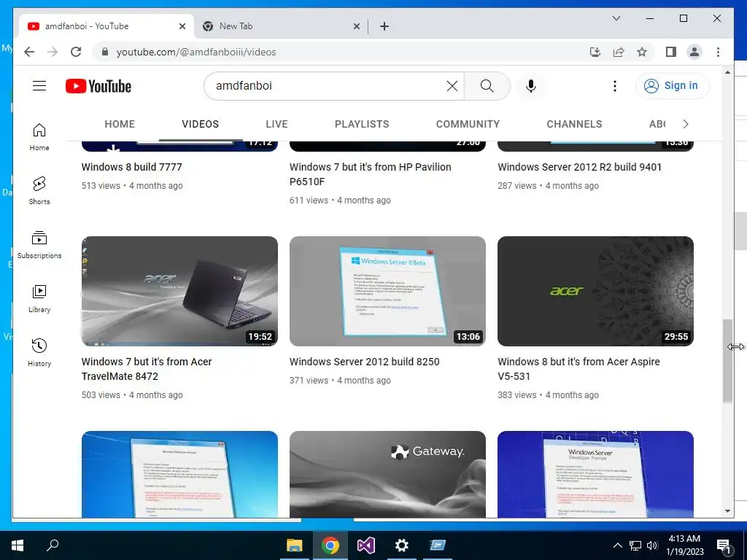Screen dimensions: 747x560
Task: Open Home in the YouTube sidebar
Action: (39, 137)
